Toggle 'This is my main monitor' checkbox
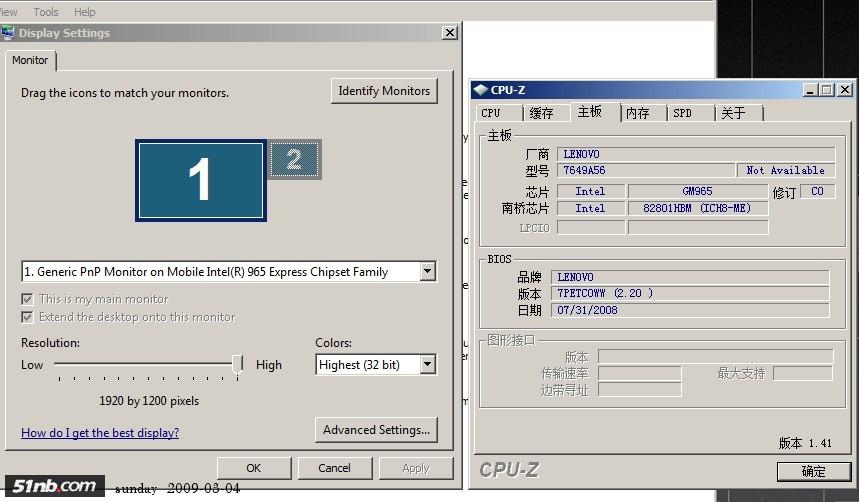 pyautogui.click(x=27, y=299)
